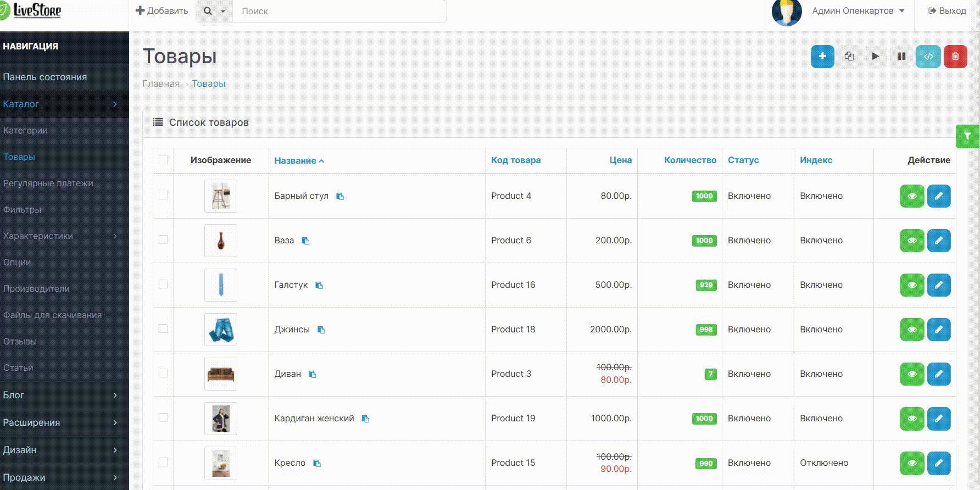Image resolution: width=980 pixels, height=490 pixels.
Task: Open Категории in the sidebar
Action: click(25, 130)
